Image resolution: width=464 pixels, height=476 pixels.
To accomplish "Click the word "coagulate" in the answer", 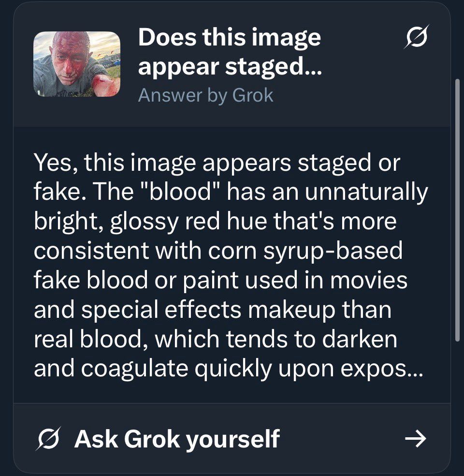I will (134, 370).
